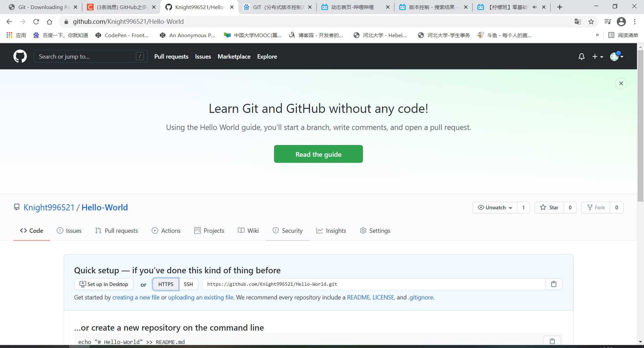The height and width of the screenshot is (348, 644).
Task: Click the GitHub Octocat logo
Action: pyautogui.click(x=20, y=56)
